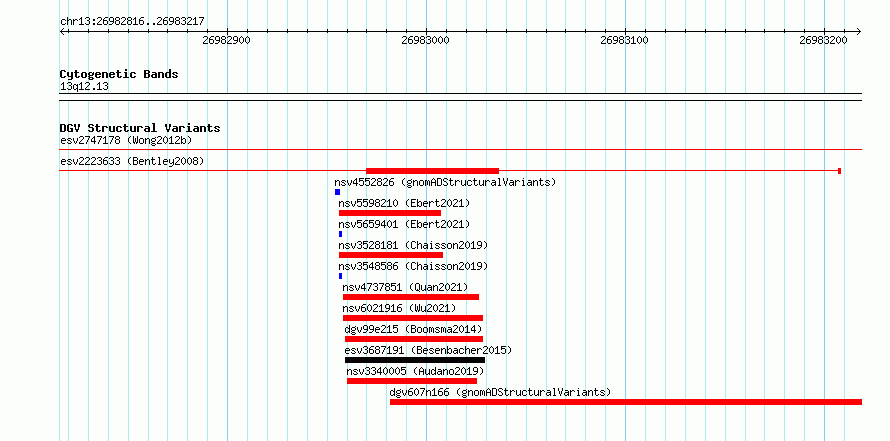Viewport: 890px width, 441px height.
Task: Open the nsv4737851 (Quan2021) label
Action: coord(405,287)
